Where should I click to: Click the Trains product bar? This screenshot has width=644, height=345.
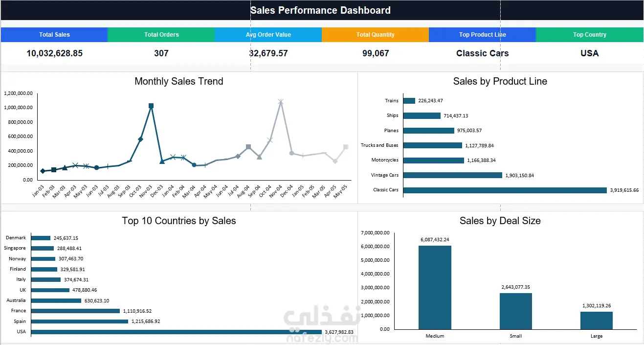coord(409,101)
